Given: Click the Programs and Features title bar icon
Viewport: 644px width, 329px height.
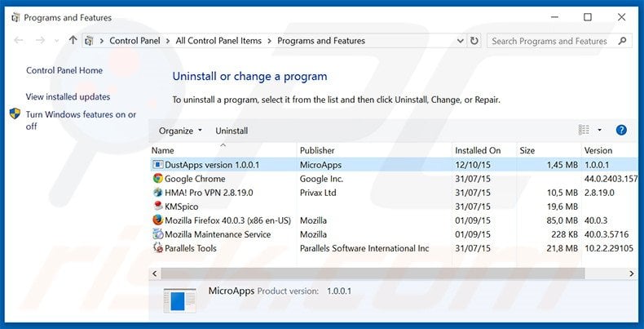Looking at the screenshot, I should point(15,18).
